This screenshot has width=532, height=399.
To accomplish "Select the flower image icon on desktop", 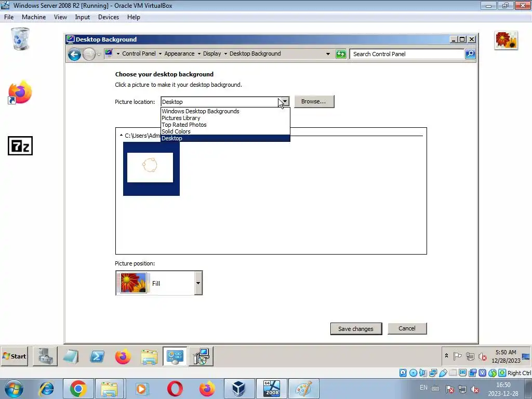I will pyautogui.click(x=506, y=41).
